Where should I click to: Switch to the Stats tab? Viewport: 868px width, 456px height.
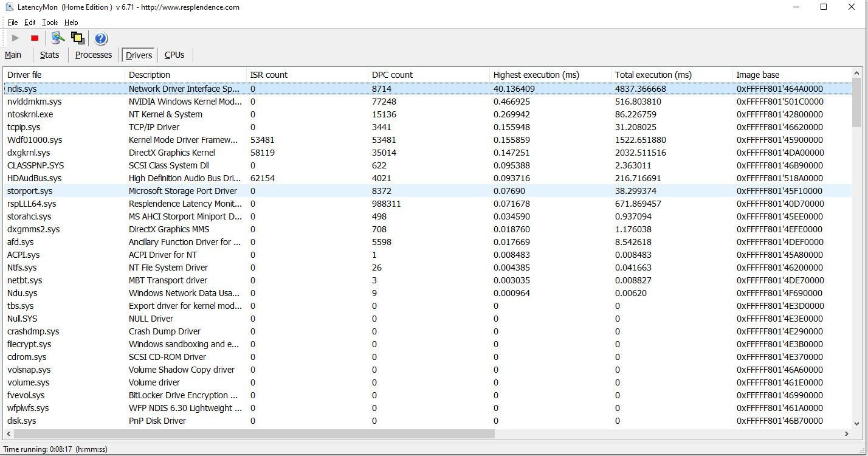[49, 55]
